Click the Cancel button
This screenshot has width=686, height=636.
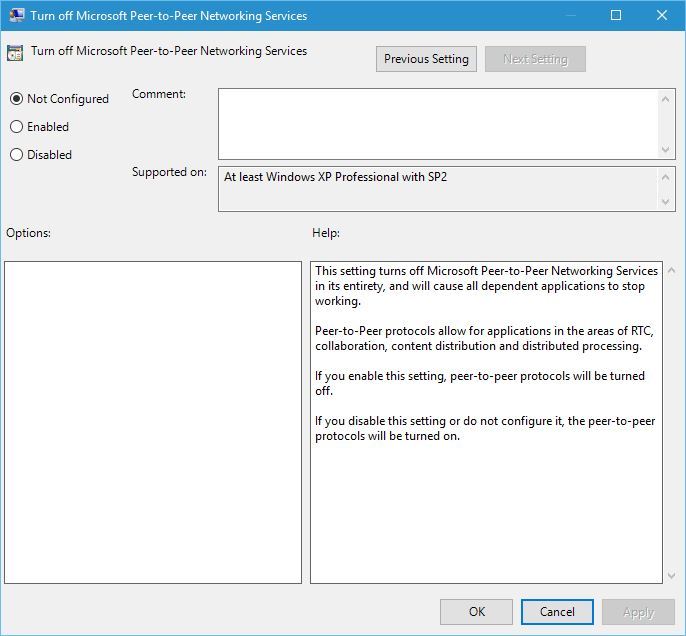pos(557,612)
